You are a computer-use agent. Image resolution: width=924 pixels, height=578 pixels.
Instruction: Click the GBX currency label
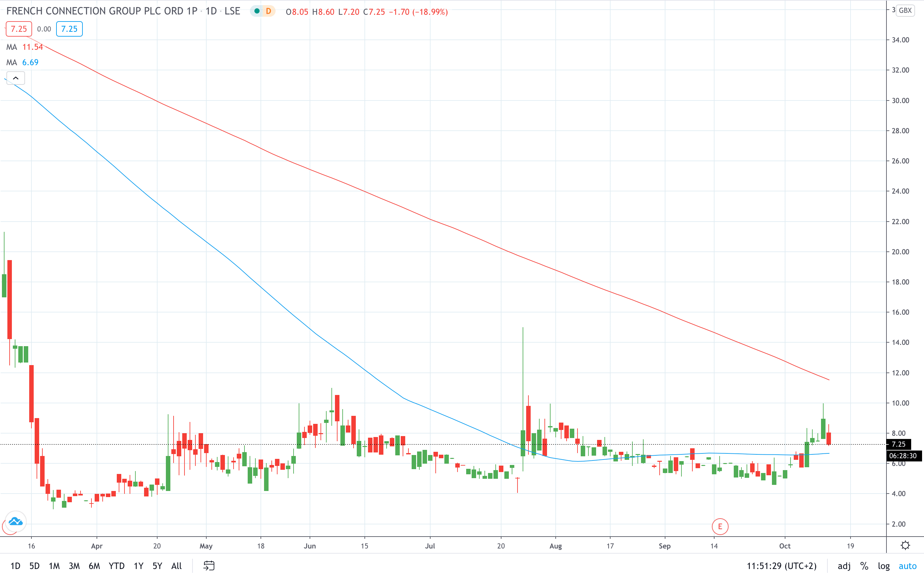point(905,10)
